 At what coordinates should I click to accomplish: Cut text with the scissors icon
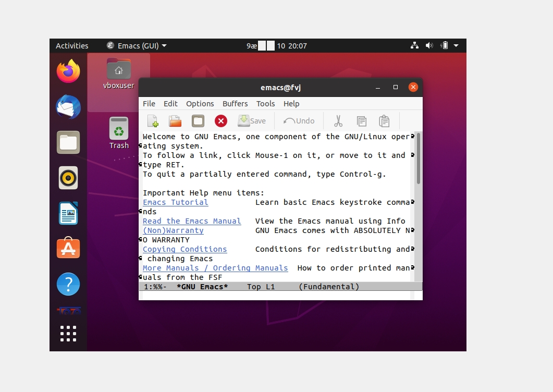338,121
